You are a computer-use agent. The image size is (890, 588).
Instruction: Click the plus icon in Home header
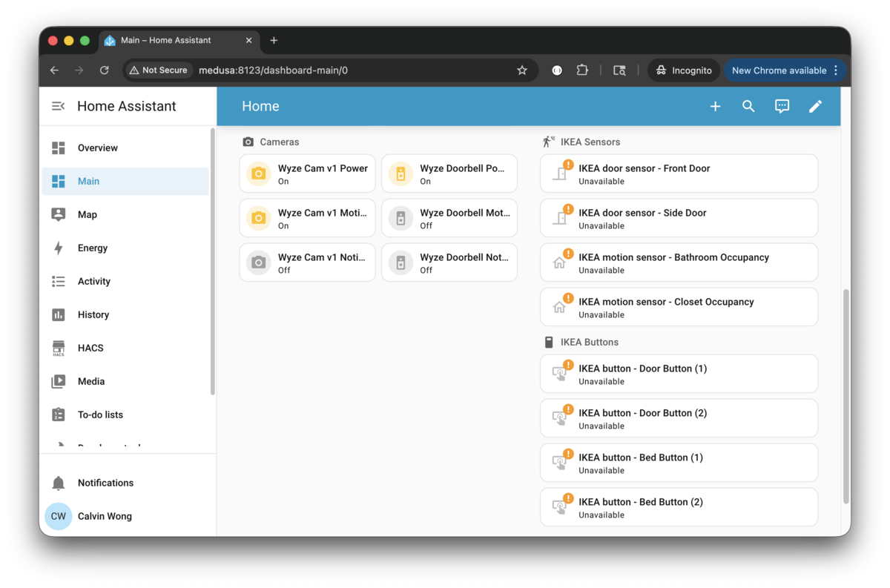pyautogui.click(x=715, y=106)
